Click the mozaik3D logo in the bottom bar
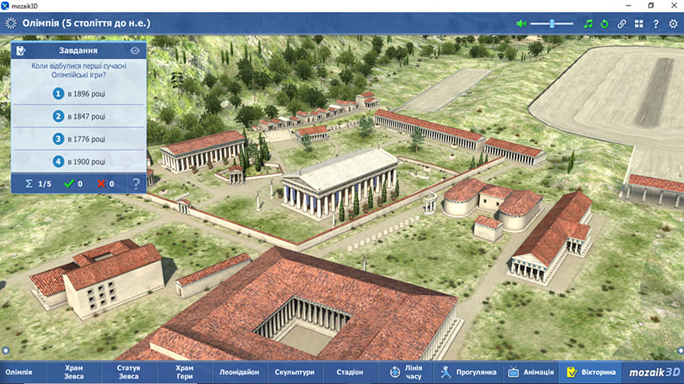Screen dimensions: 684x384 653,372
